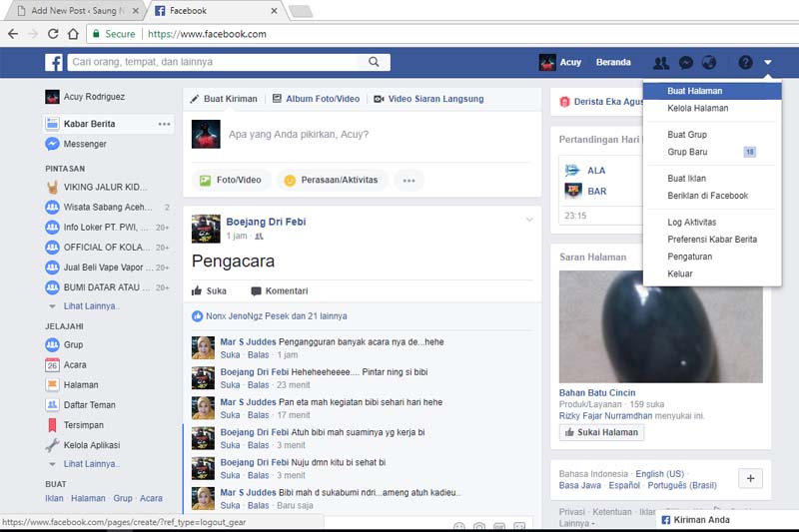
Task: Add language with plus button
Action: [x=750, y=478]
